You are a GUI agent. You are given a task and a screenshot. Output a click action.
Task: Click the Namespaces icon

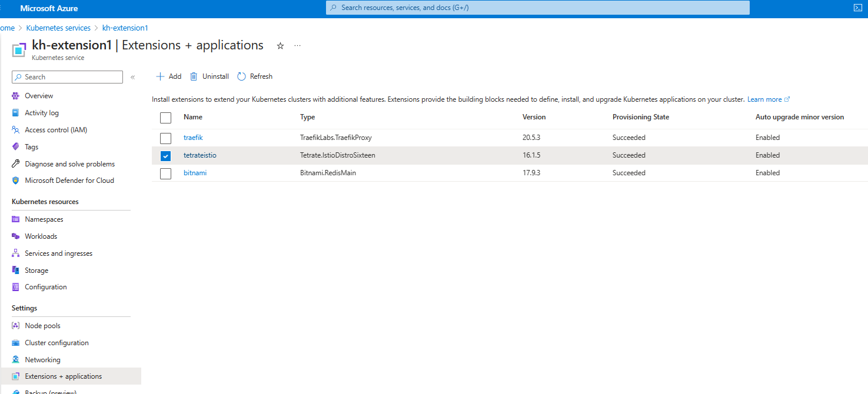point(16,219)
